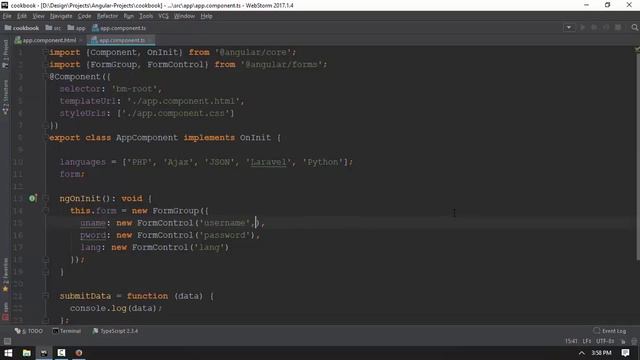Image resolution: width=640 pixels, height=360 pixels.
Task: Collapse the ngOnInit method fold marker
Action: click(x=46, y=198)
